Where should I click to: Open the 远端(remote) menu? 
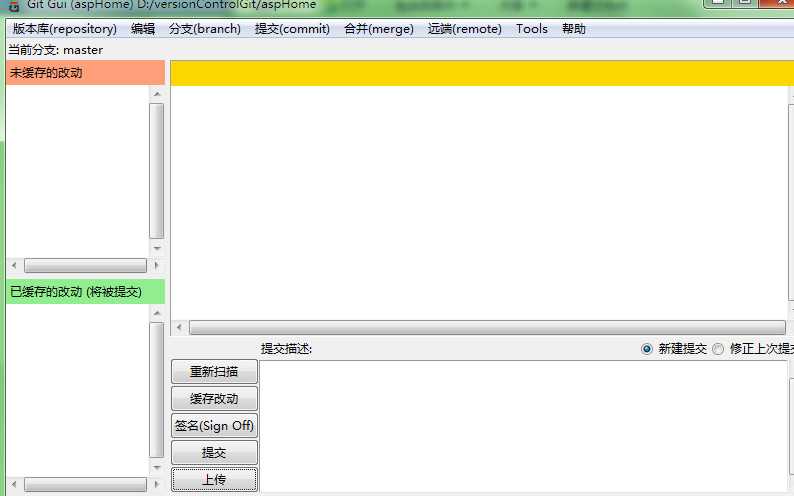point(464,29)
